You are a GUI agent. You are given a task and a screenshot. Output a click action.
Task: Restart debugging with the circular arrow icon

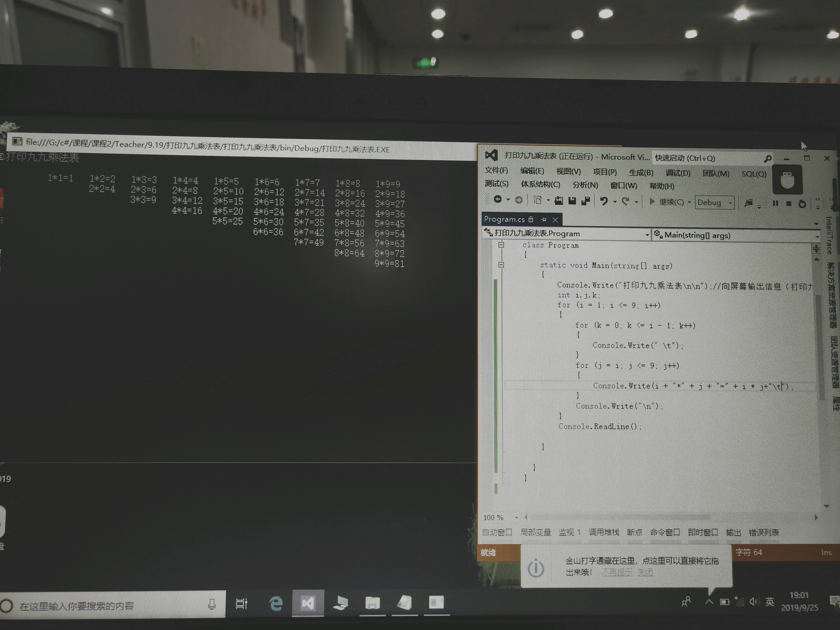coord(802,204)
